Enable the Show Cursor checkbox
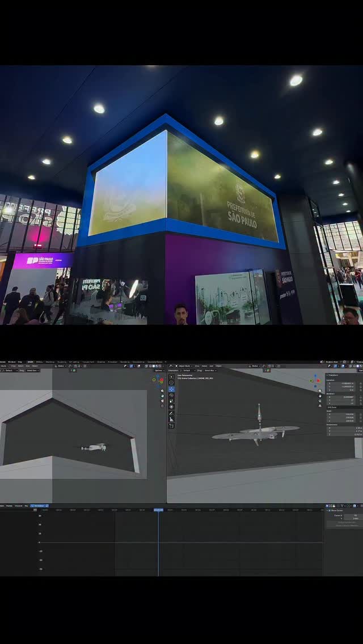This screenshot has height=644, width=363. (328, 510)
